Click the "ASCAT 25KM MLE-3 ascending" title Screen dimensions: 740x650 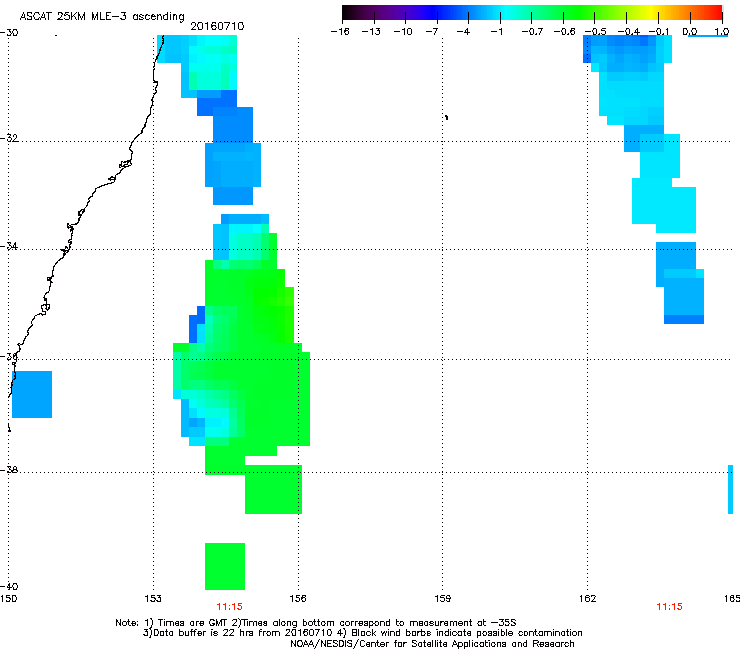tap(102, 16)
